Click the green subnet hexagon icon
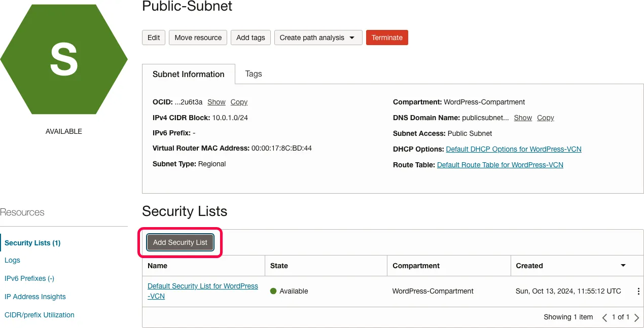The height and width of the screenshot is (328, 644). [x=64, y=59]
